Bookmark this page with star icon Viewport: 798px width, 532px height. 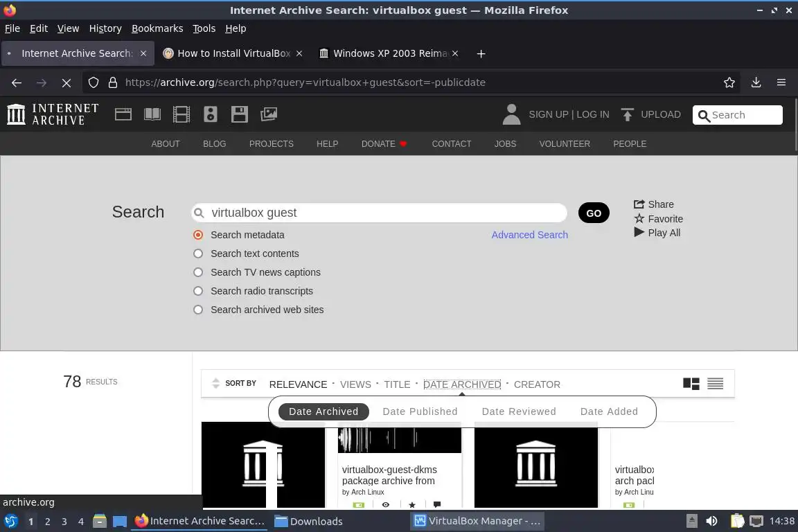(729, 82)
